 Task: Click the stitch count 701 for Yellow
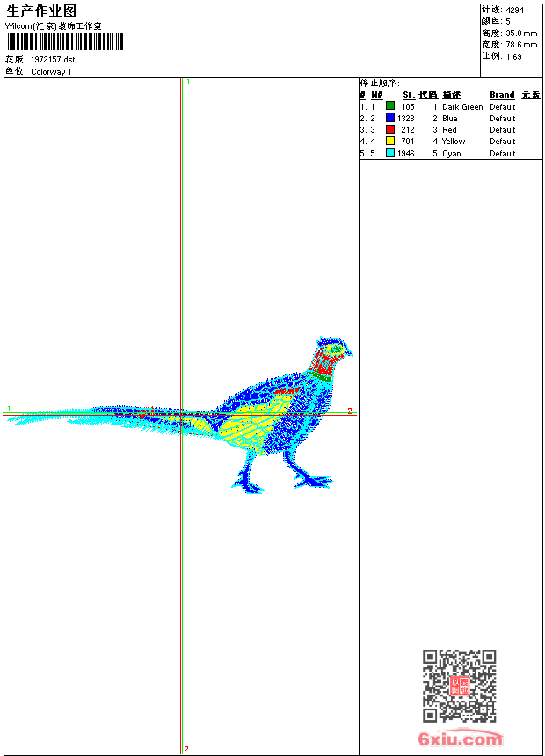tap(408, 142)
